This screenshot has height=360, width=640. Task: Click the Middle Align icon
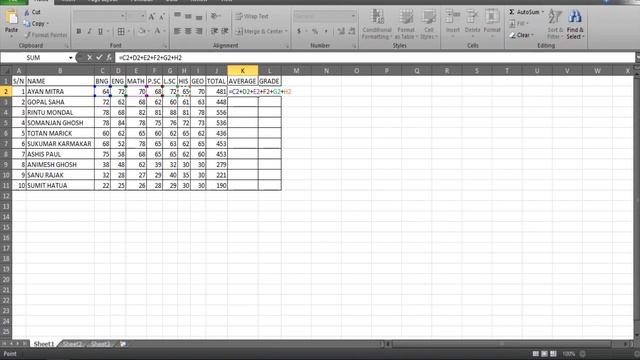[188, 16]
